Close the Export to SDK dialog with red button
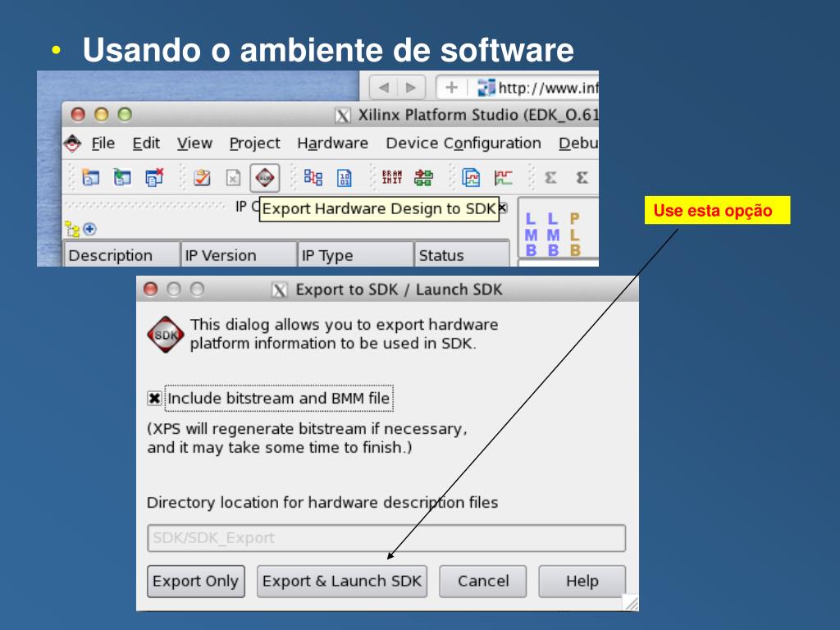Viewport: 840px width, 630px height. 151,290
